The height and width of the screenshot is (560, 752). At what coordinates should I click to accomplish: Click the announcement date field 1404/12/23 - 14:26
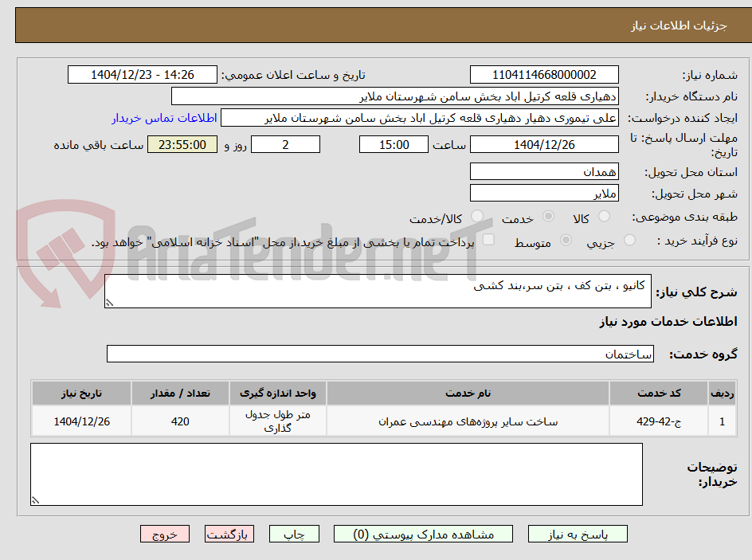pyautogui.click(x=143, y=75)
